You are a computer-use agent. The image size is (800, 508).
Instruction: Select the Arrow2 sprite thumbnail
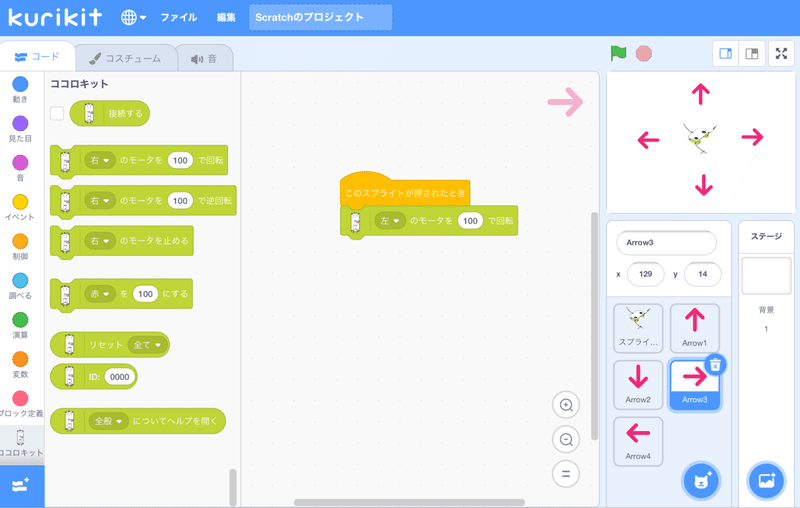click(638, 385)
